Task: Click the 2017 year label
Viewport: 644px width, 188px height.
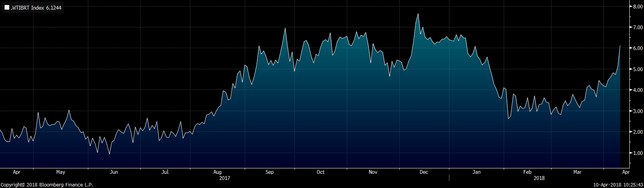Action: [224, 178]
